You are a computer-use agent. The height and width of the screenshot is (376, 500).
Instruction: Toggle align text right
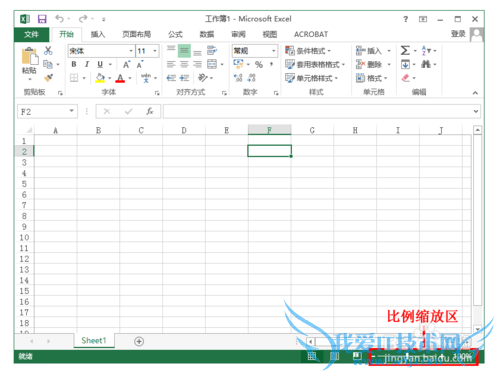click(197, 64)
